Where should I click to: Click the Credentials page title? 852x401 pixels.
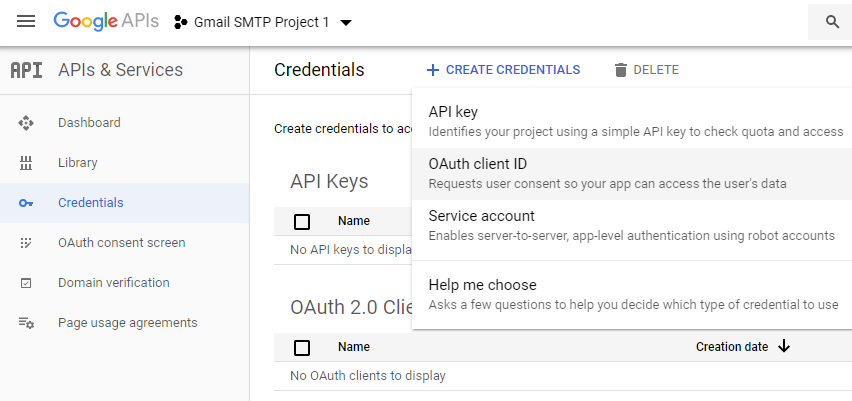[x=319, y=70]
